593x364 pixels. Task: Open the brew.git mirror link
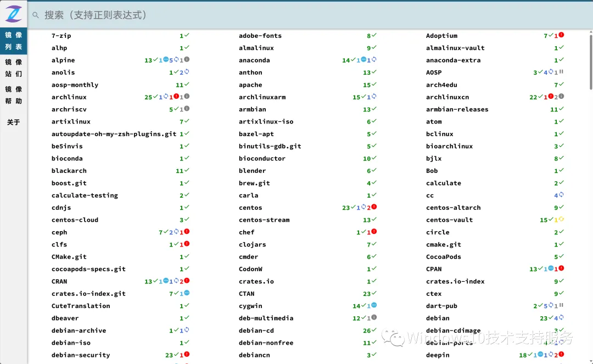pos(254,183)
